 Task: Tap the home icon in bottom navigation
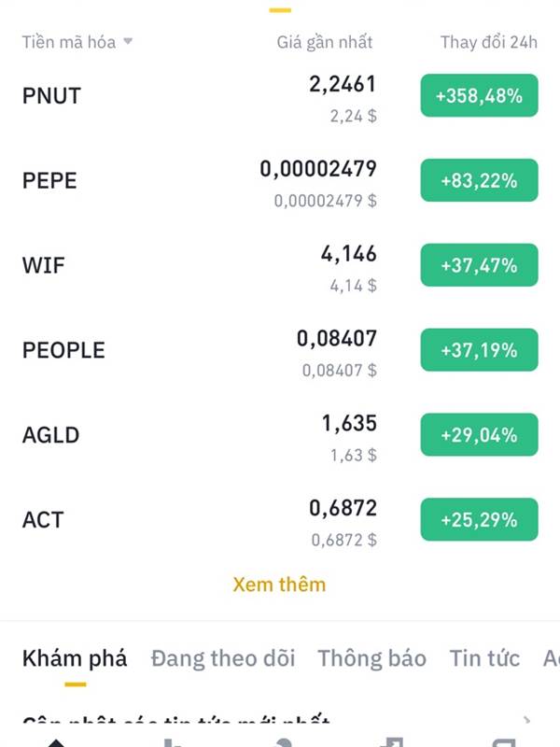pyautogui.click(x=56, y=742)
